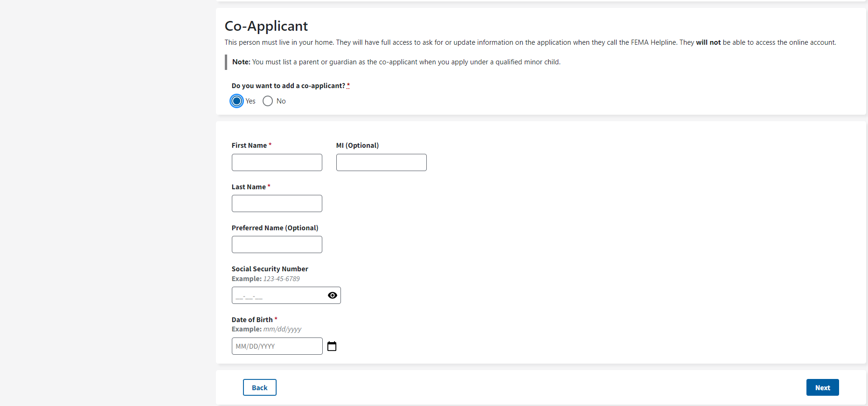The image size is (868, 406).
Task: Select Yes to add a co-applicant
Action: click(x=237, y=101)
